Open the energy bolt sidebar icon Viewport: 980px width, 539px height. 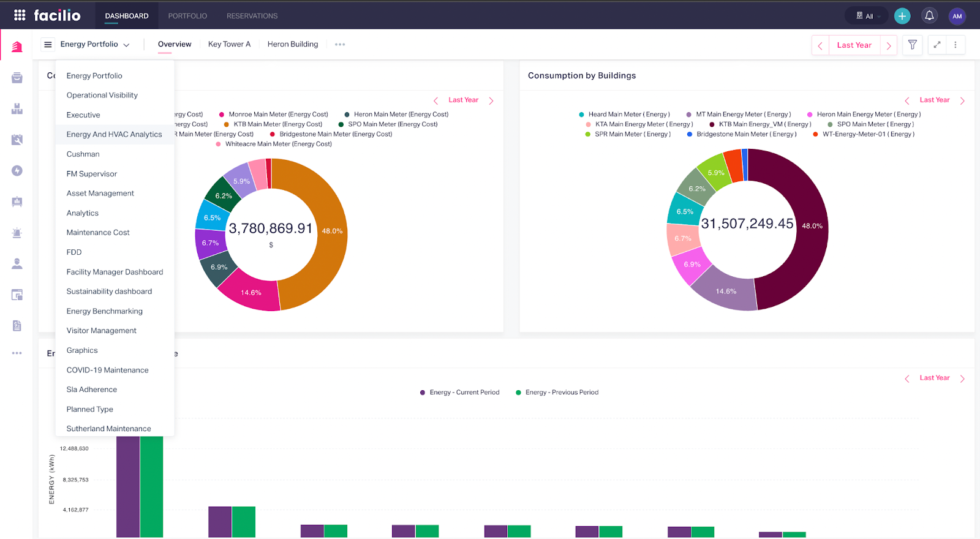(17, 170)
